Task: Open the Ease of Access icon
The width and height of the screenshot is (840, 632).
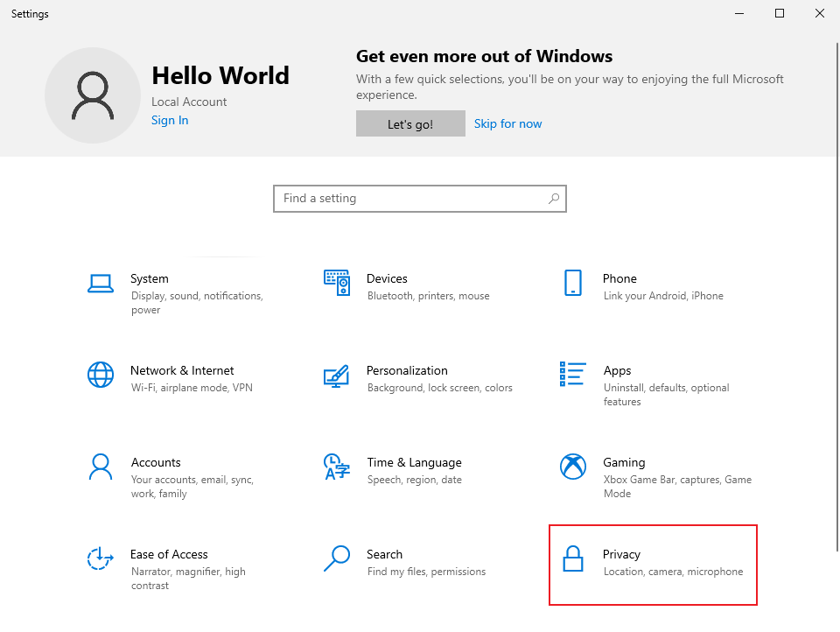Action: pos(100,558)
